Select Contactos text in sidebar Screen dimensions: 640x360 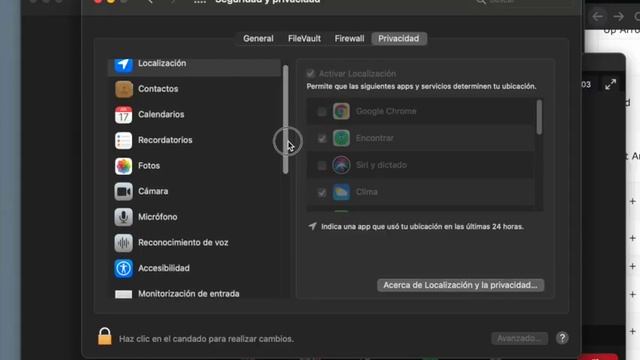coord(158,89)
